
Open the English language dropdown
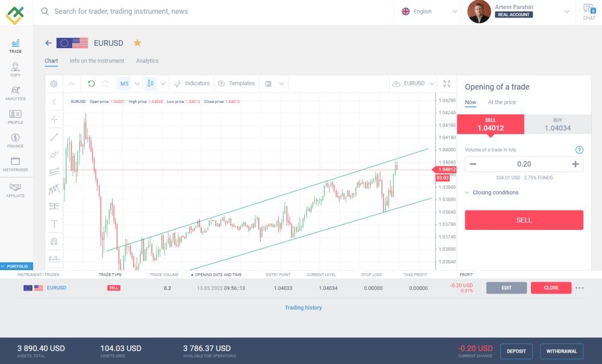429,11
